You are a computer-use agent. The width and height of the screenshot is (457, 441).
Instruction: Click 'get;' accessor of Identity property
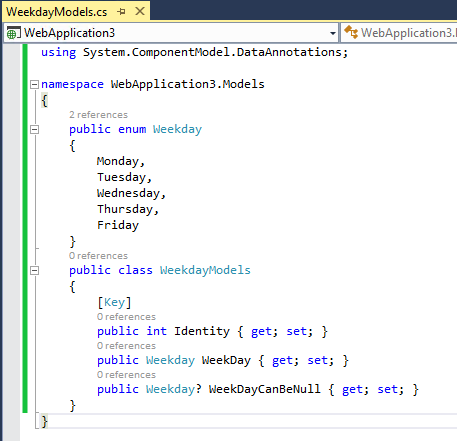click(x=264, y=332)
